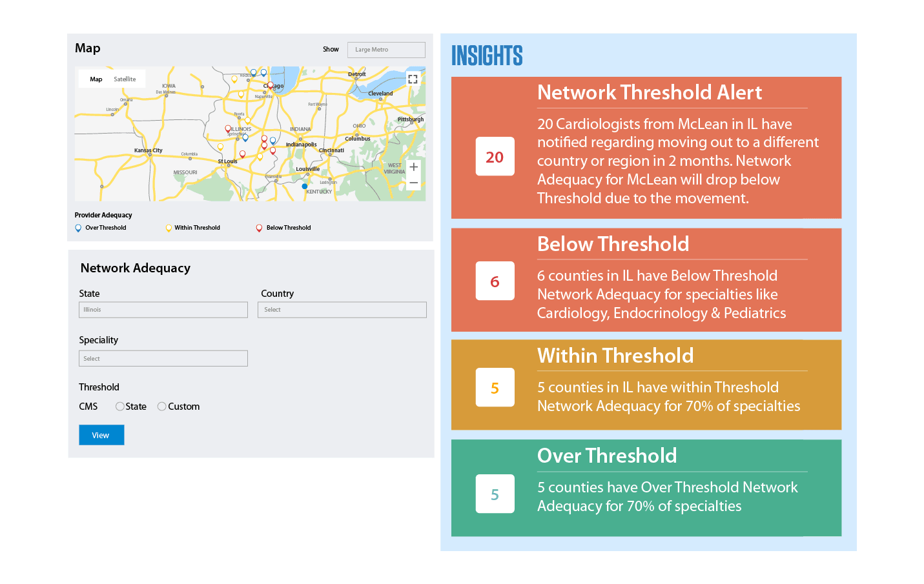Viewport: 924px width, 584px height.
Task: Select blue dot marker above KENTUCKY label
Action: (x=305, y=186)
